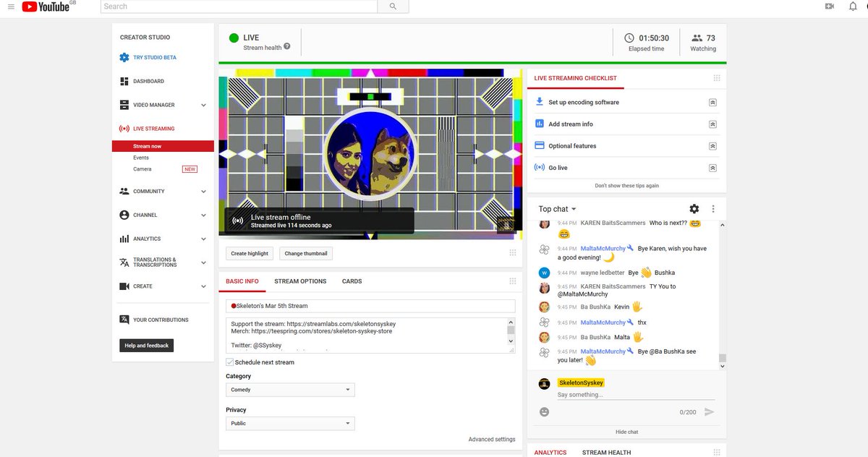Click the Change thumbnail button
868x457 pixels.
[306, 254]
